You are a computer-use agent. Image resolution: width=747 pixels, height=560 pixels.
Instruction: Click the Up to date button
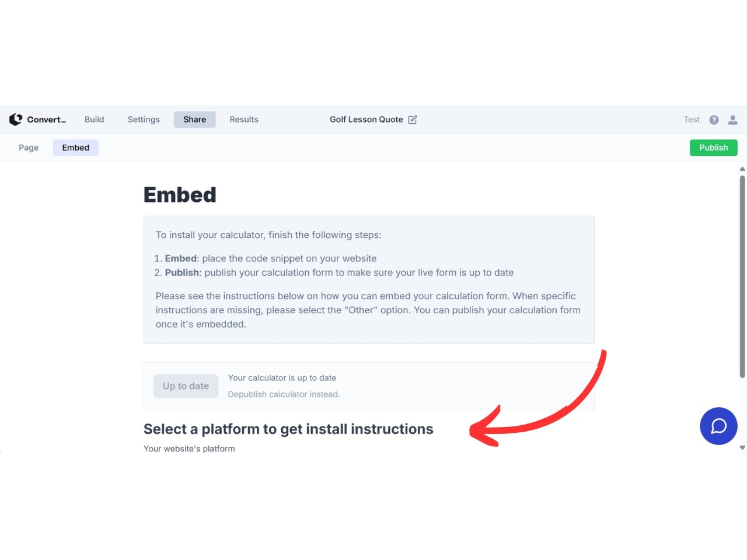pyautogui.click(x=186, y=386)
